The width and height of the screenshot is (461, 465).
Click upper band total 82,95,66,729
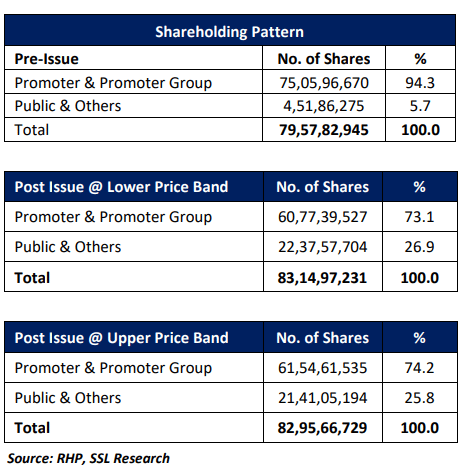(322, 428)
